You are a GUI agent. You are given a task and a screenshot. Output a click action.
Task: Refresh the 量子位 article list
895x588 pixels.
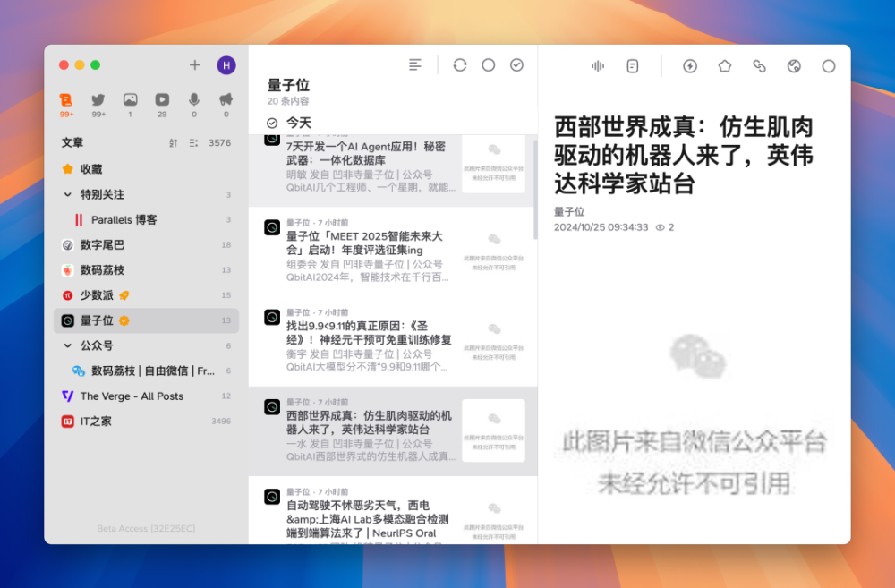(x=460, y=65)
